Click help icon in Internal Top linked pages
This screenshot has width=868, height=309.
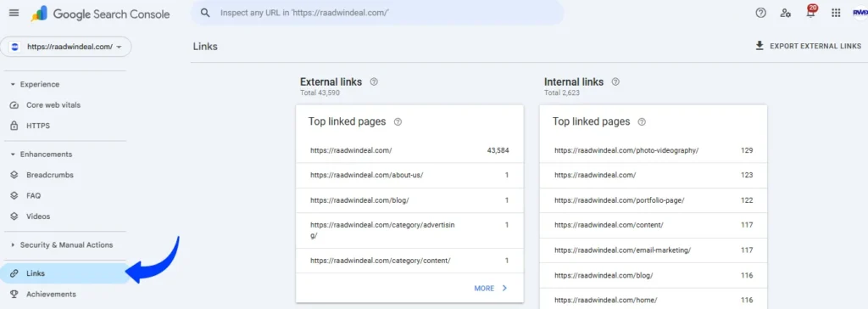[642, 121]
